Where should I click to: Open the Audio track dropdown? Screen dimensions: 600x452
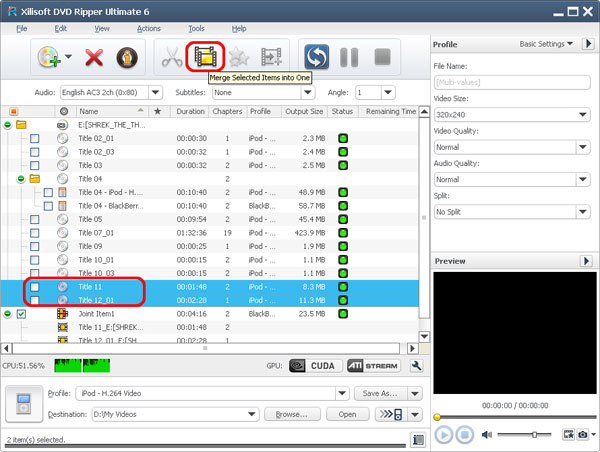point(155,92)
